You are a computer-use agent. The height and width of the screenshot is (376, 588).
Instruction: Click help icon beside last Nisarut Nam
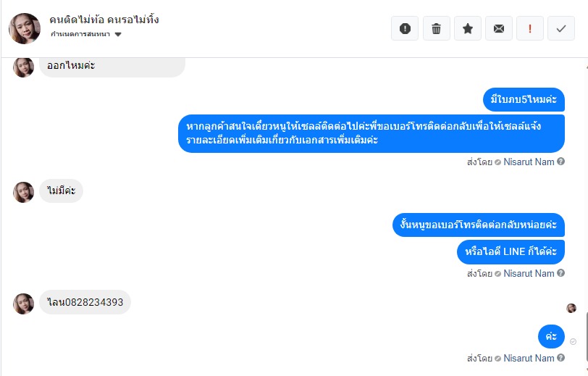point(561,358)
